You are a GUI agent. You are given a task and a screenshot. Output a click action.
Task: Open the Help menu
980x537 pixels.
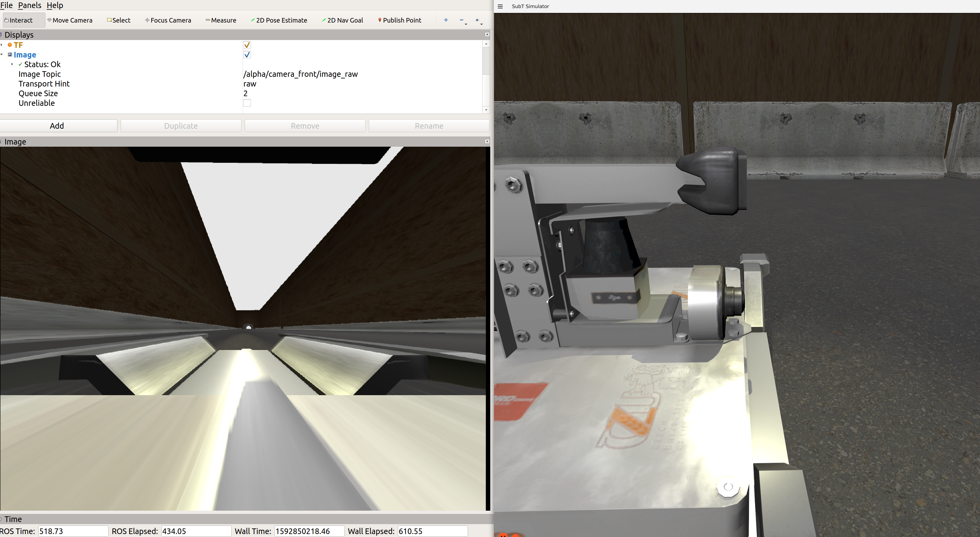pyautogui.click(x=55, y=5)
